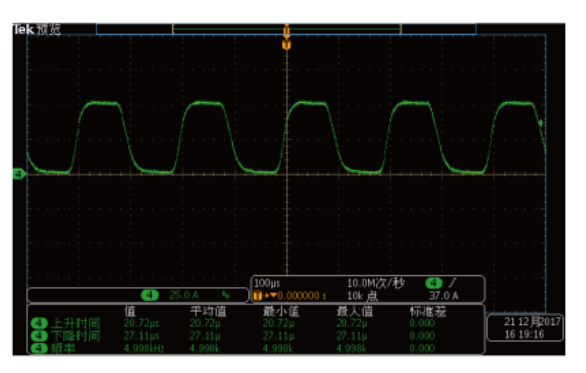Click the 100µs horizontal scale readout

[267, 283]
